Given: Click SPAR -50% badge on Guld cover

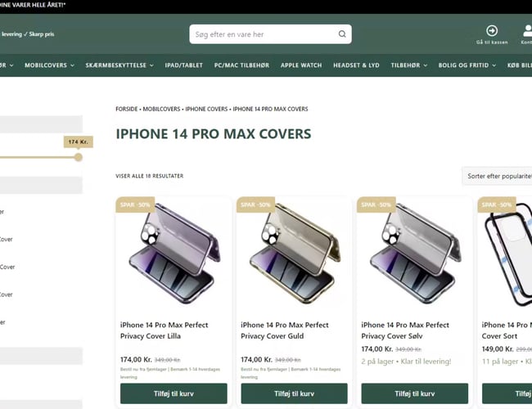Looking at the screenshot, I should [x=255, y=204].
